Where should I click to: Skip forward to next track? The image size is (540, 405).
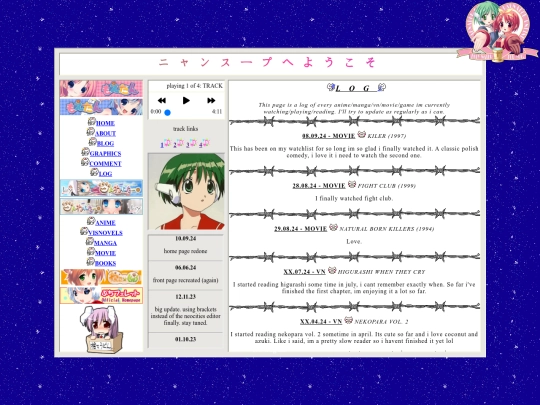coord(211,101)
